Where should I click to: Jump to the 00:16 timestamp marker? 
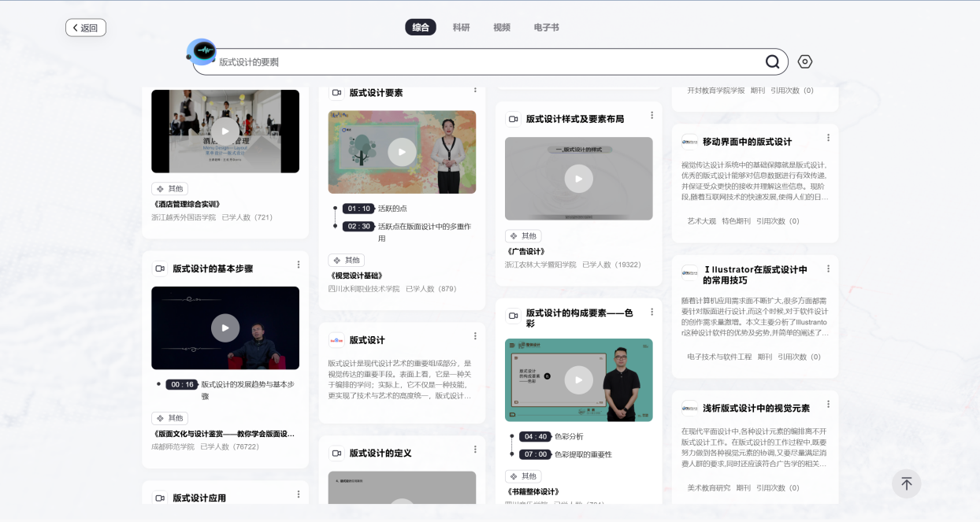182,384
